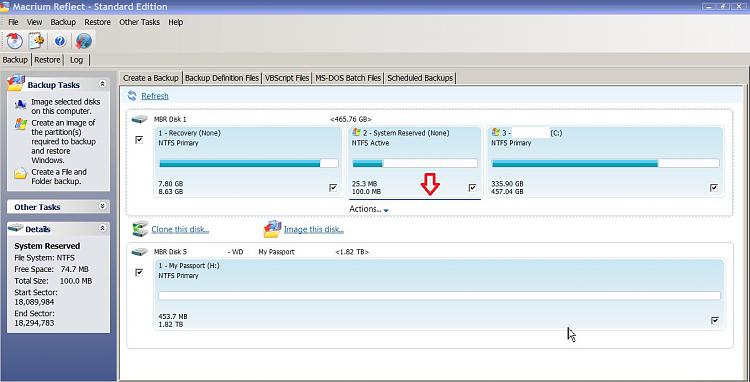750x382 pixels.
Task: Open the View menu
Action: pyautogui.click(x=34, y=22)
